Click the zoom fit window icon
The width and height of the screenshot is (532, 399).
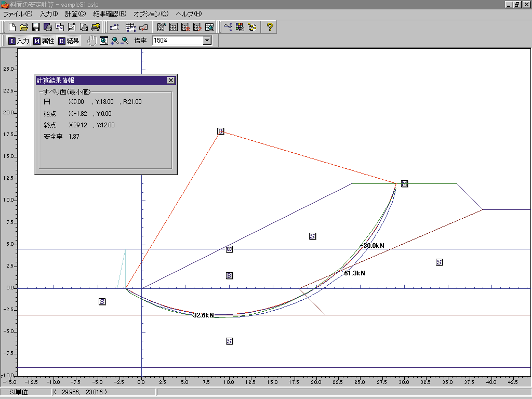pyautogui.click(x=103, y=41)
